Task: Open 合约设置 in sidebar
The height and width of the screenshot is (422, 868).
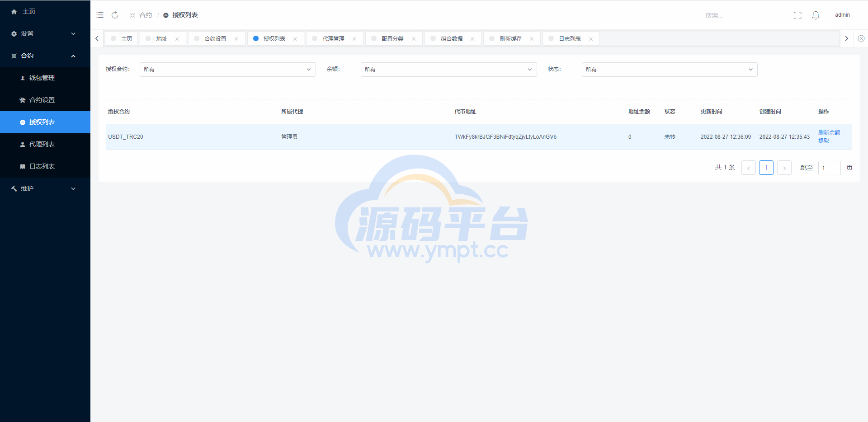Action: click(x=45, y=100)
